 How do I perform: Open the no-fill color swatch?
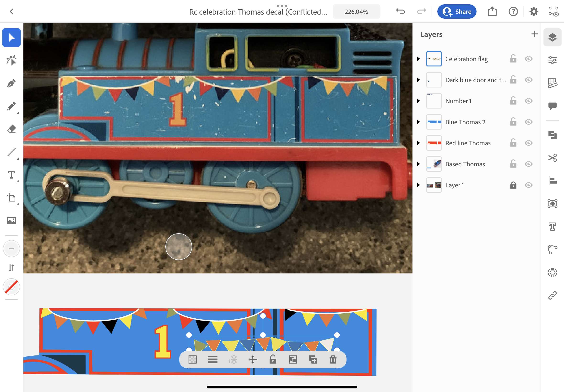tap(11, 287)
